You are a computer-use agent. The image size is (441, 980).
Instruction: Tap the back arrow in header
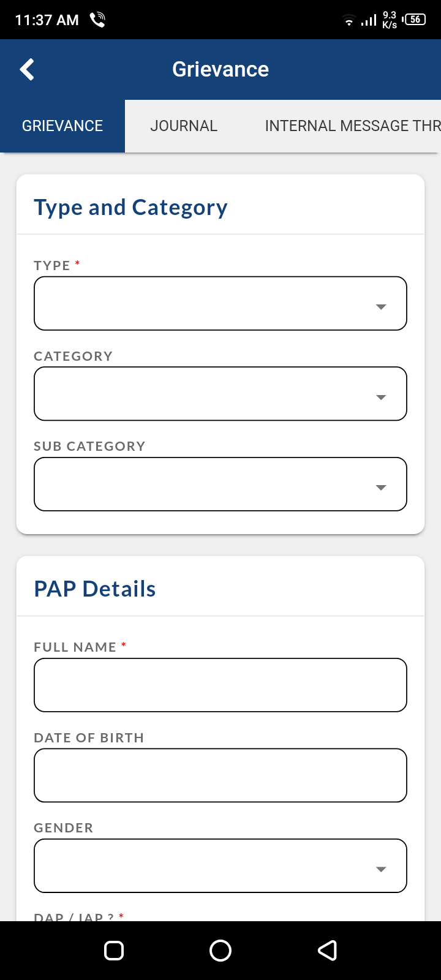pyautogui.click(x=27, y=70)
